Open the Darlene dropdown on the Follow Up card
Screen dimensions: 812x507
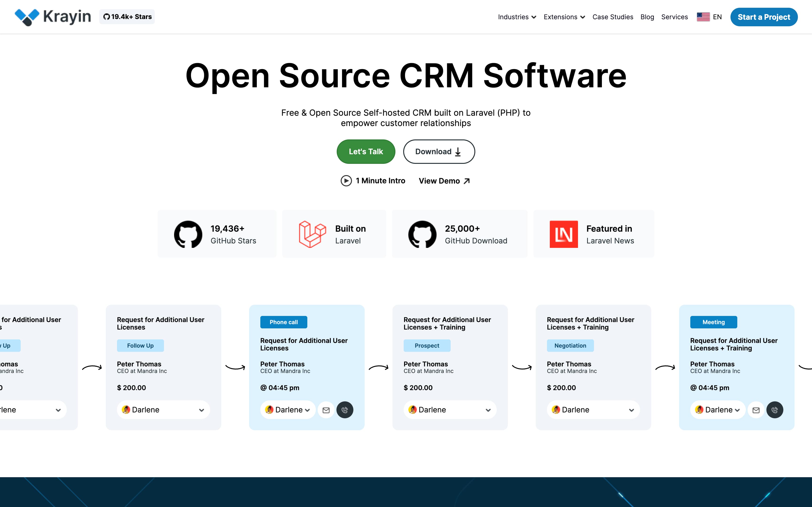pos(163,410)
